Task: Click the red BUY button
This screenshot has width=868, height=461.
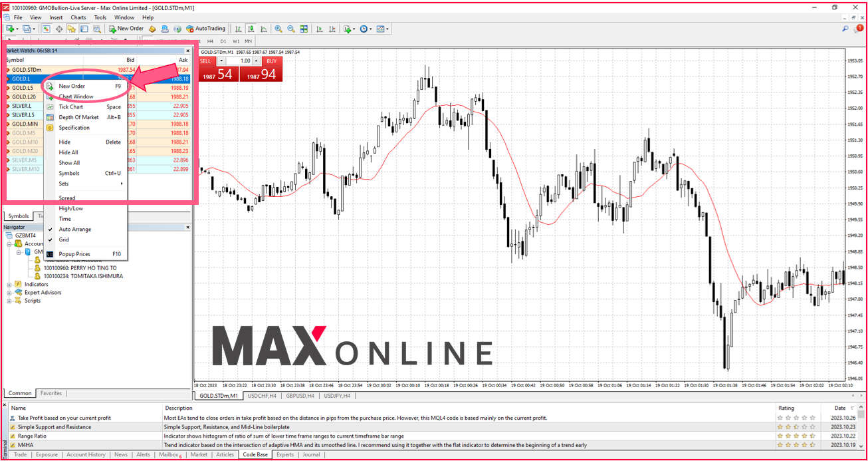Action: pyautogui.click(x=271, y=61)
